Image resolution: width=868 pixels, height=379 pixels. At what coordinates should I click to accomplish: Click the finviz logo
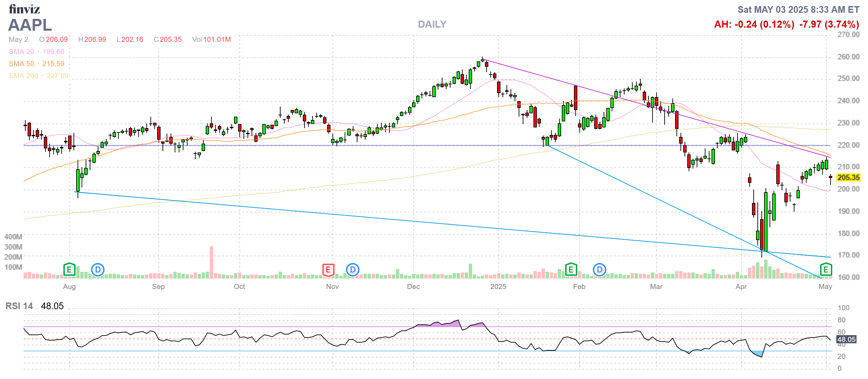(24, 9)
